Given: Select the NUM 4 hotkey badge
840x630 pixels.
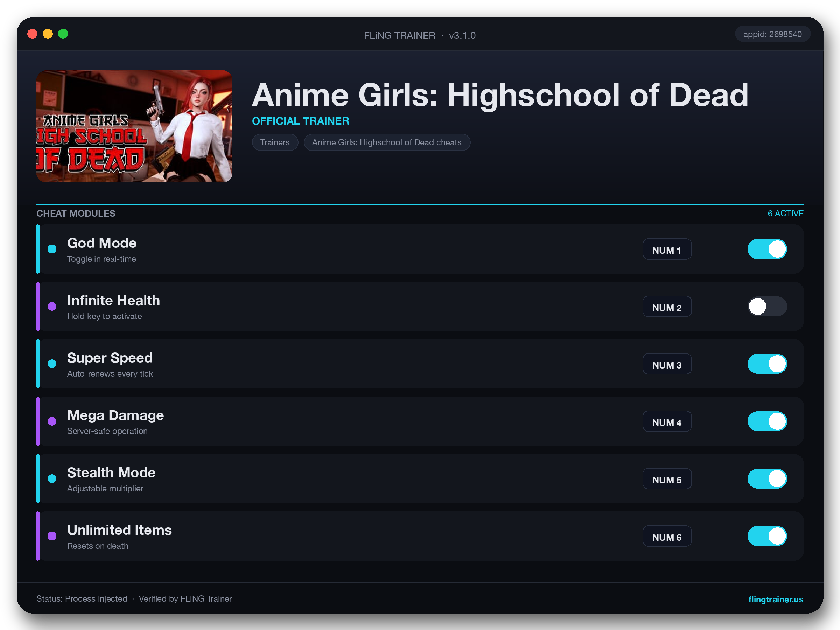Looking at the screenshot, I should click(667, 421).
